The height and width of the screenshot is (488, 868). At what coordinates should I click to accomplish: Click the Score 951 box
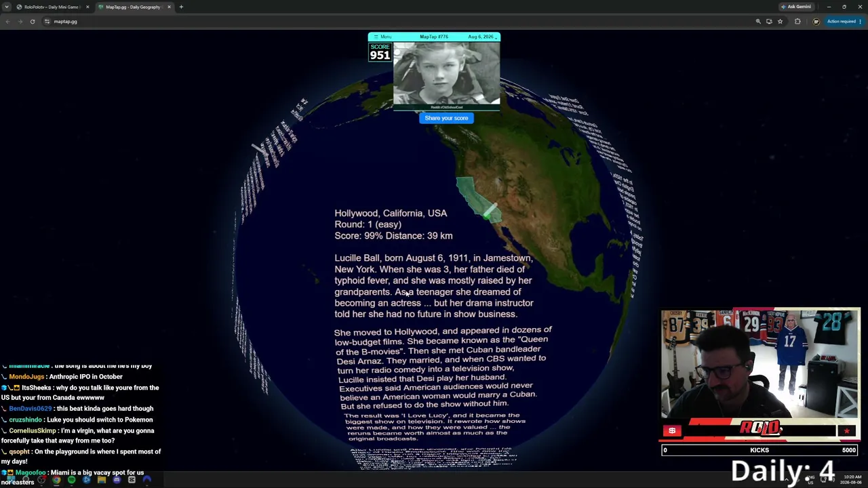click(380, 52)
